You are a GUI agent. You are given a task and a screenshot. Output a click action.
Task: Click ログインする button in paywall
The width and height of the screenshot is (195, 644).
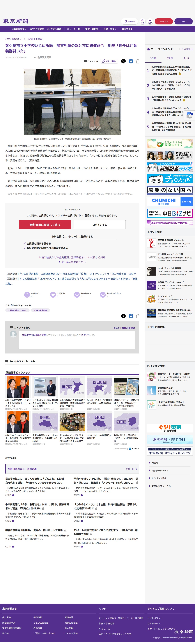[100, 225]
